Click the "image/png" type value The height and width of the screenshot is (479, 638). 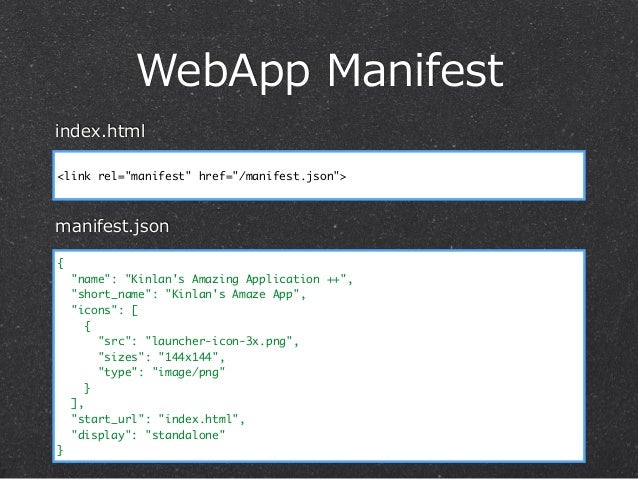[188, 372]
